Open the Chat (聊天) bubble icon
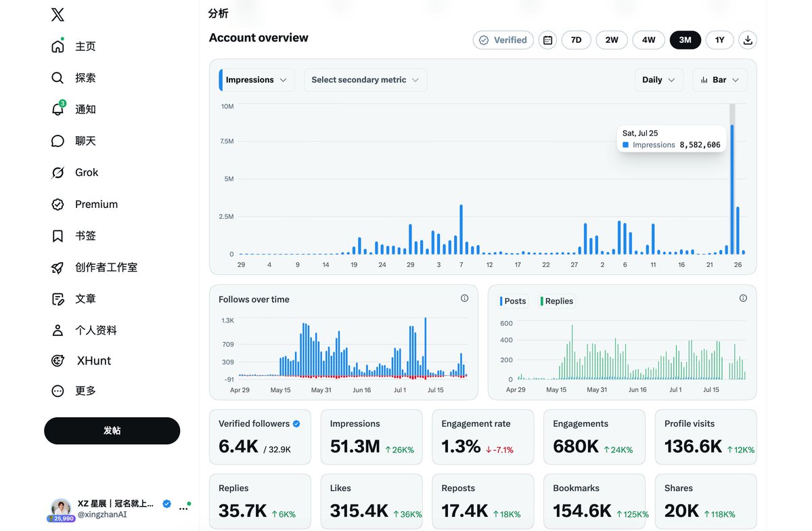Screen dimensions: 812x531 (58, 141)
